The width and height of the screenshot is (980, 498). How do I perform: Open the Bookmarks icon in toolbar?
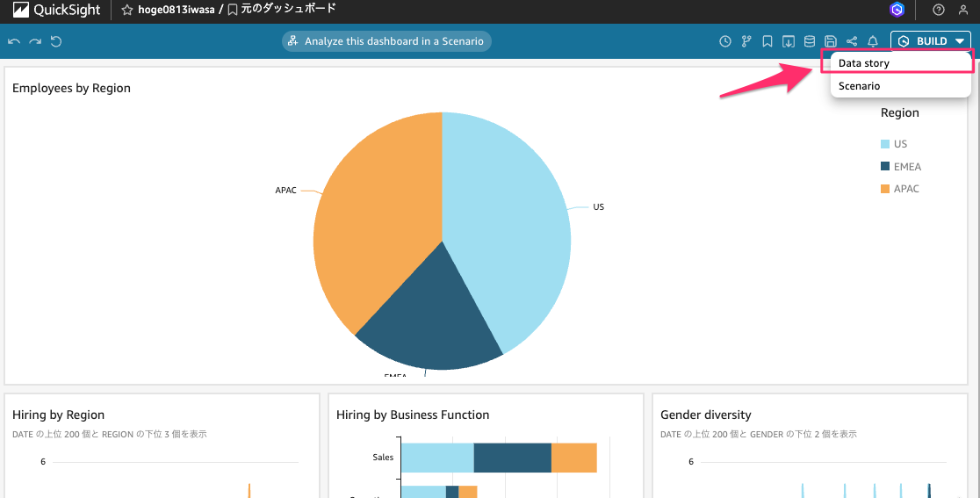point(767,41)
